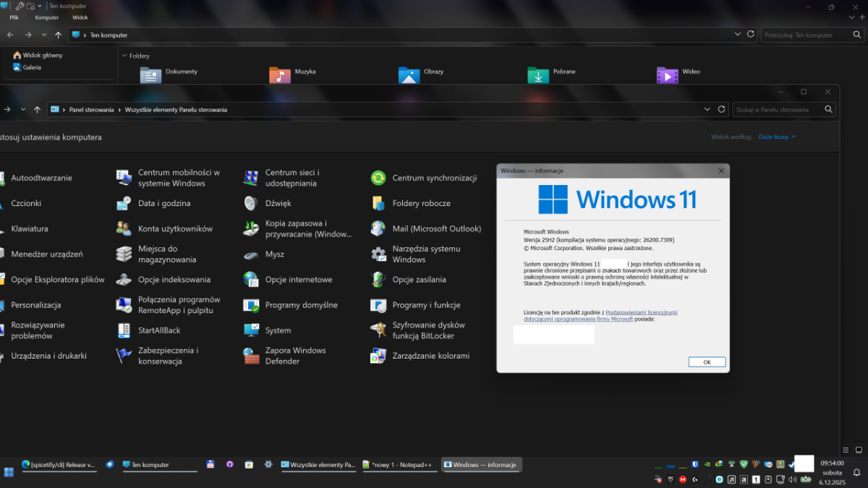
Task: Open Zarządzanie kolorami applet
Action: 430,356
